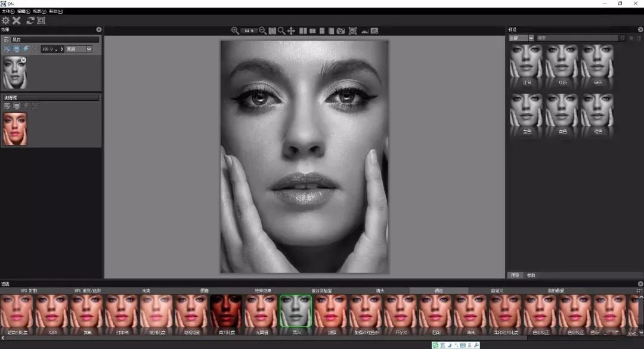Open the category dropdown in the presets panel

click(x=521, y=38)
